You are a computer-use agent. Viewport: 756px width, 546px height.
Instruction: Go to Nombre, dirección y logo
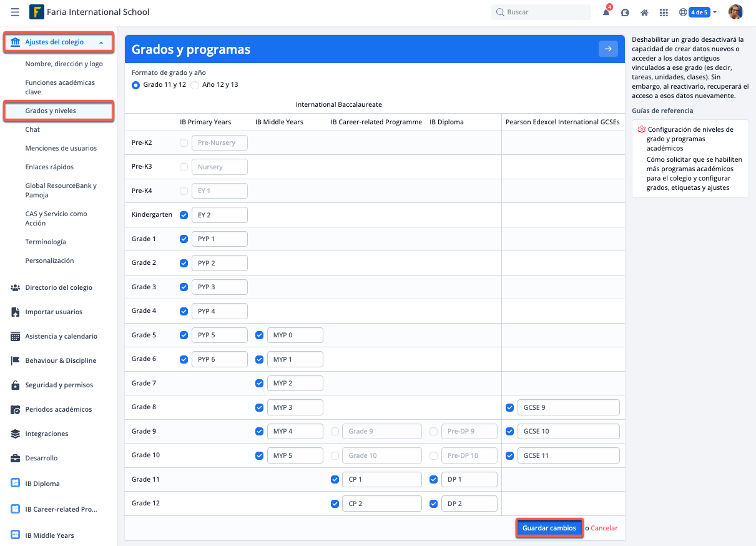coord(64,64)
